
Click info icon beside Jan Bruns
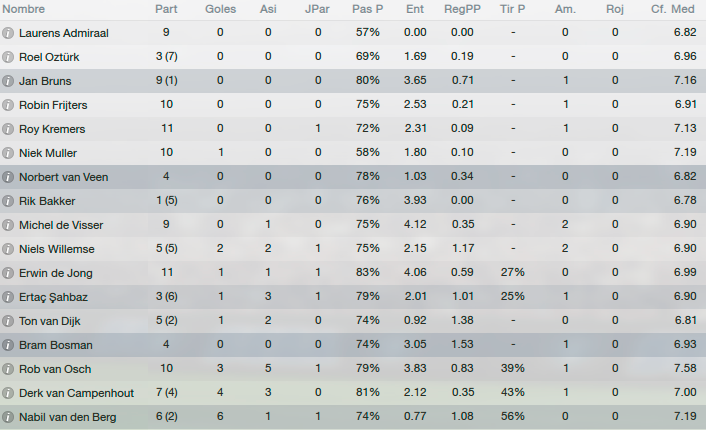[8, 81]
